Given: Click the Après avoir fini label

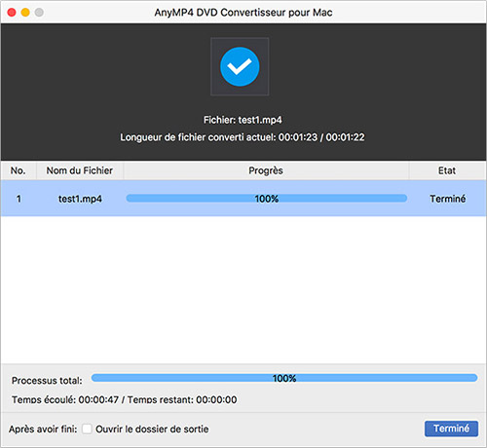Looking at the screenshot, I should pyautogui.click(x=43, y=429).
